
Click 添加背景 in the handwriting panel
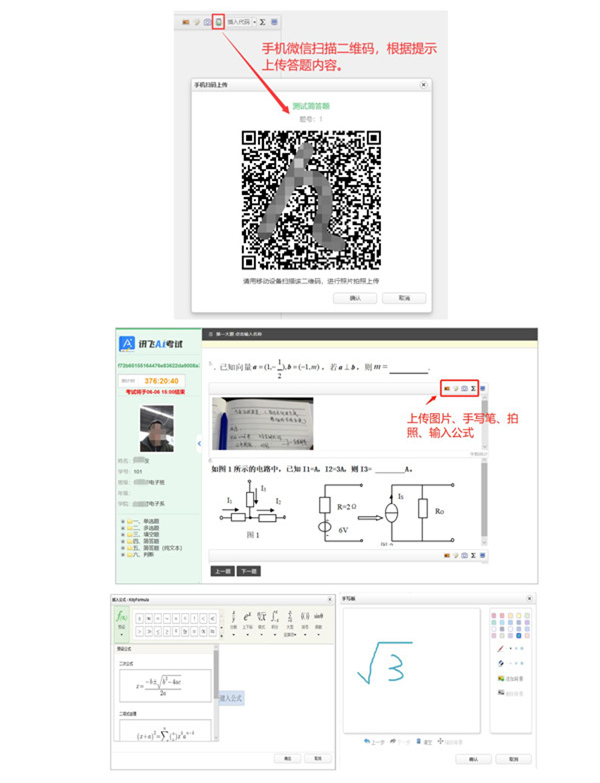[x=511, y=679]
